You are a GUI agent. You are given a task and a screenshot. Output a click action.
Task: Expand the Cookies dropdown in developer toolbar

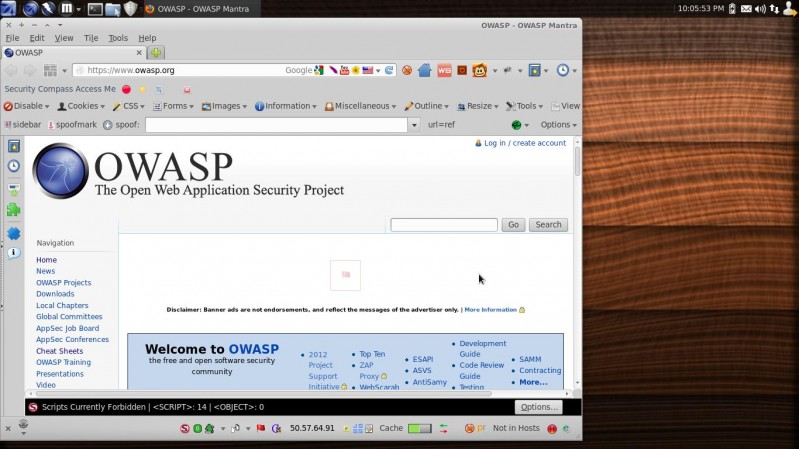click(x=80, y=106)
